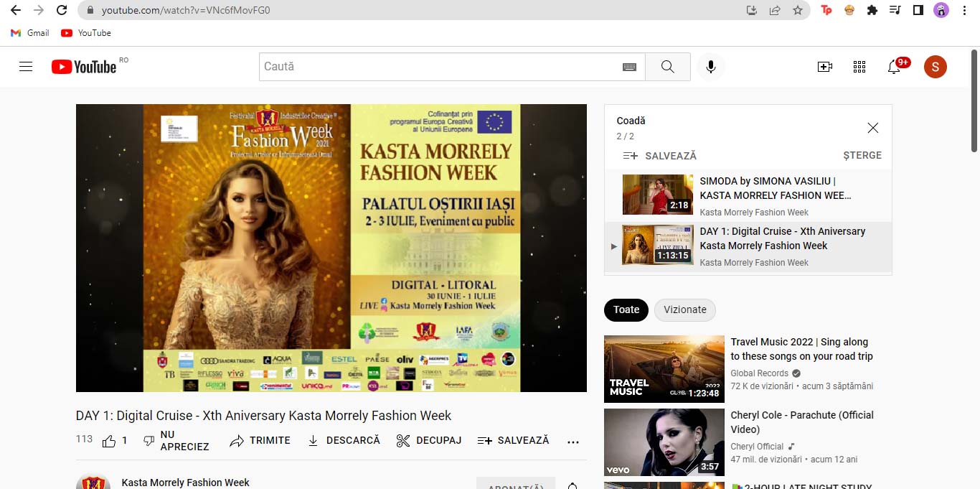Bookmark this page with the star icon
980x489 pixels.
[x=798, y=10]
